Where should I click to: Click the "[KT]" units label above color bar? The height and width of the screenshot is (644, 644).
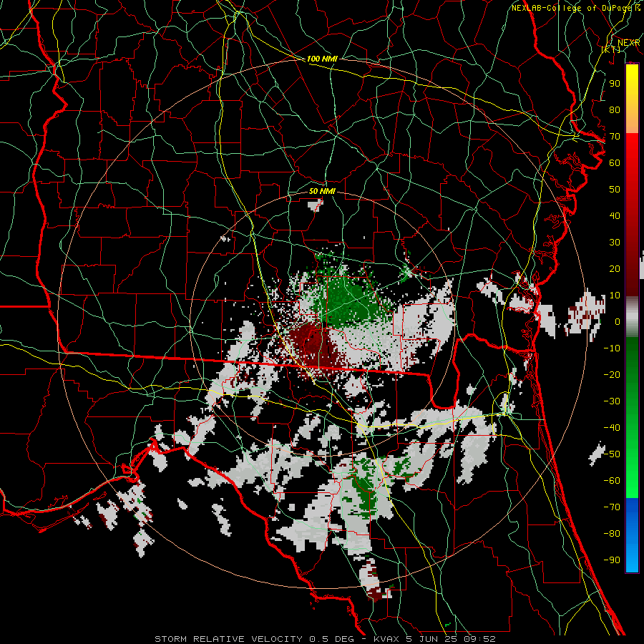pyautogui.click(x=611, y=49)
